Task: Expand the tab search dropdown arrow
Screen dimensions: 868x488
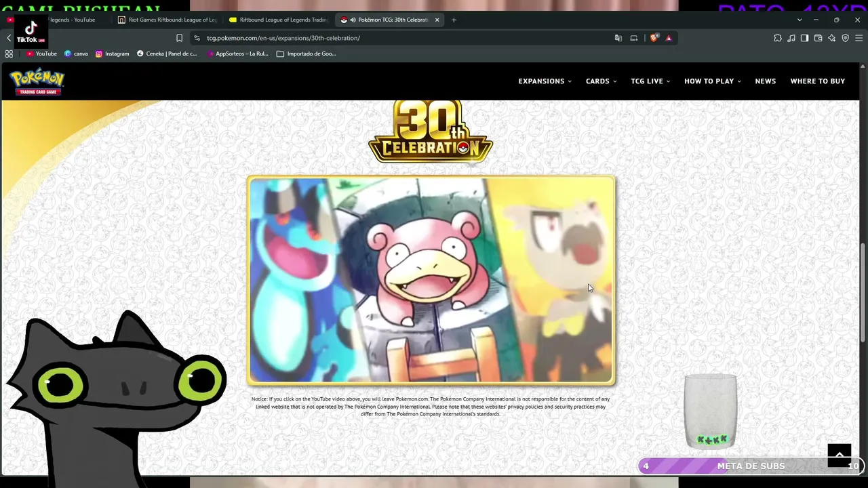Action: [x=800, y=20]
